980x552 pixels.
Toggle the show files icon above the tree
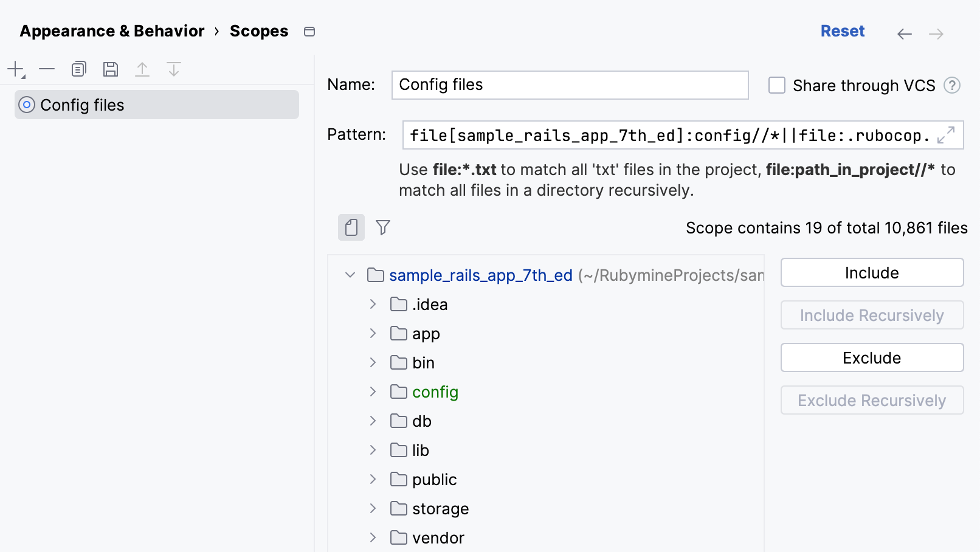351,227
